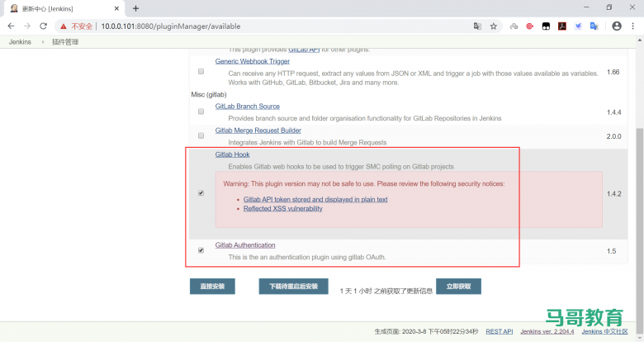The image size is (644, 342).
Task: Check the Generic Webhook Trigger plugin
Action: 201,72
